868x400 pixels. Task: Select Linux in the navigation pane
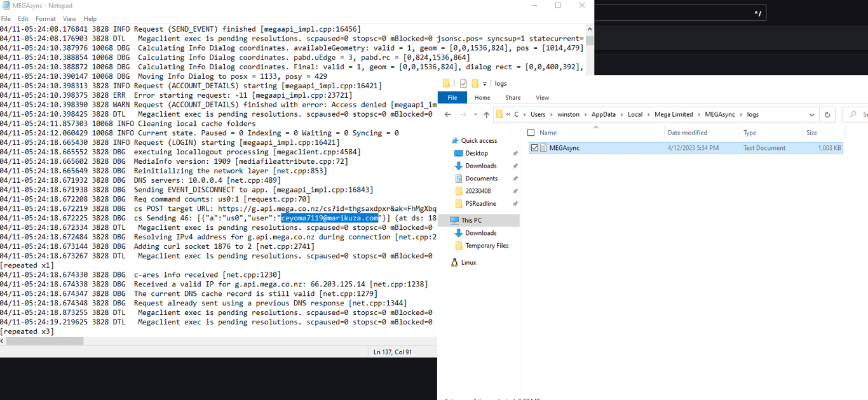click(x=468, y=262)
